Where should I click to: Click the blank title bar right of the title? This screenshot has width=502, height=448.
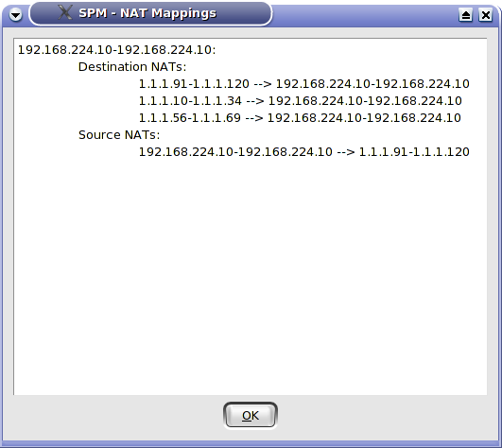(365, 15)
